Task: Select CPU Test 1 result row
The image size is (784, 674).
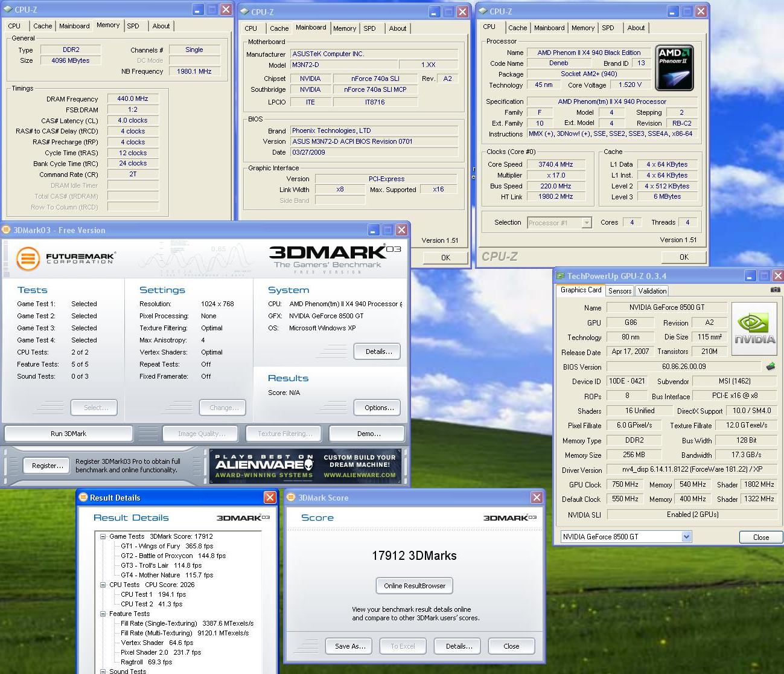Action: pos(153,594)
